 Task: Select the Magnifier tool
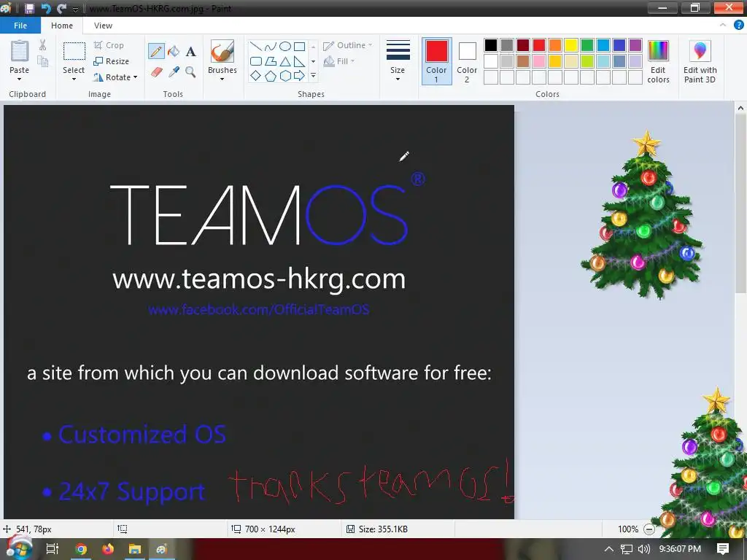[190, 72]
